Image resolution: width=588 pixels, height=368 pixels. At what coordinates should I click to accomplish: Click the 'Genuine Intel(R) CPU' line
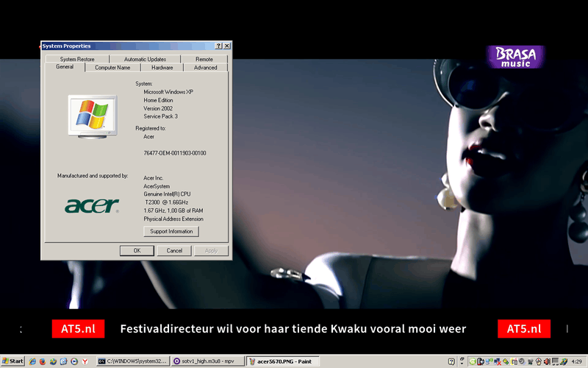click(x=167, y=194)
